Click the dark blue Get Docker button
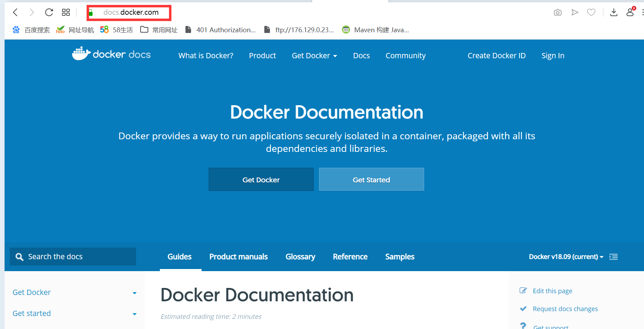 [261, 179]
